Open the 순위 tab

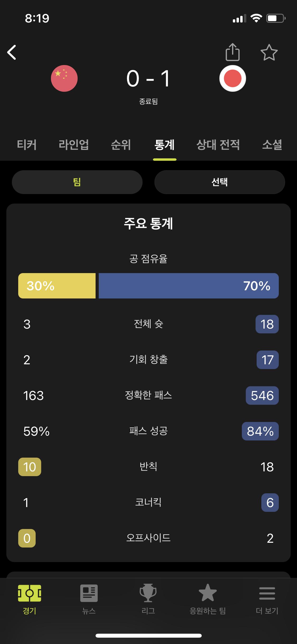pyautogui.click(x=121, y=145)
